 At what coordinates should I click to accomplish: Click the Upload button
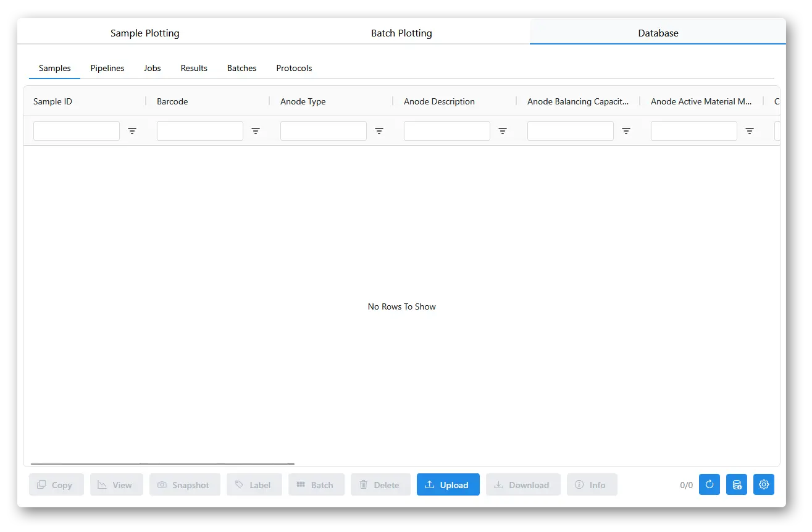pyautogui.click(x=448, y=485)
